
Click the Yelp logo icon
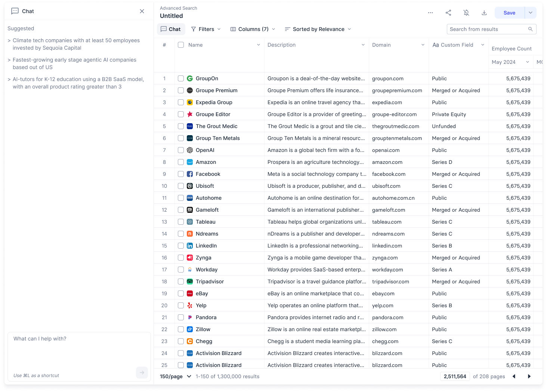[x=190, y=305]
